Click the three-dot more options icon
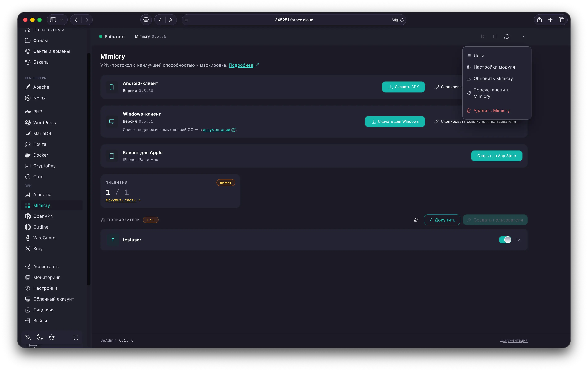 click(x=524, y=36)
